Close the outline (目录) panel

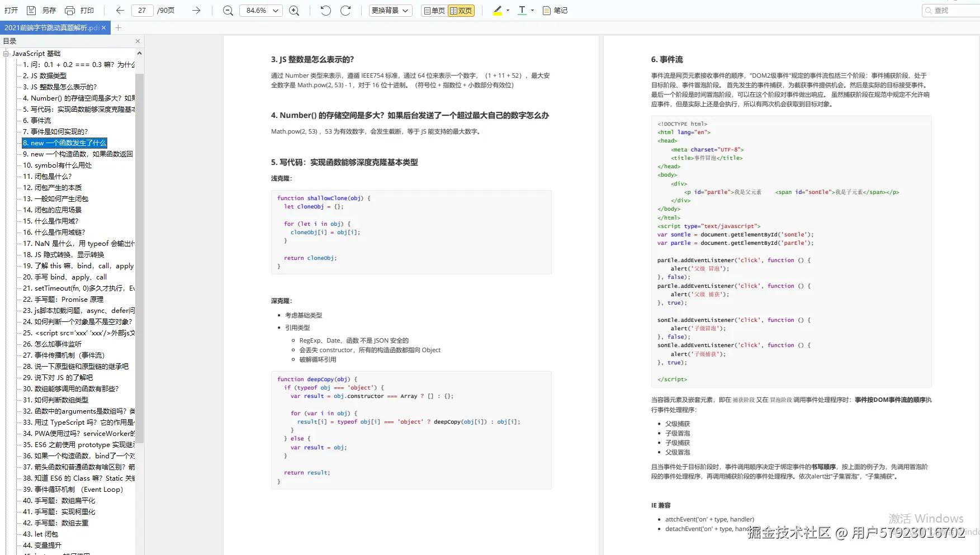click(138, 41)
